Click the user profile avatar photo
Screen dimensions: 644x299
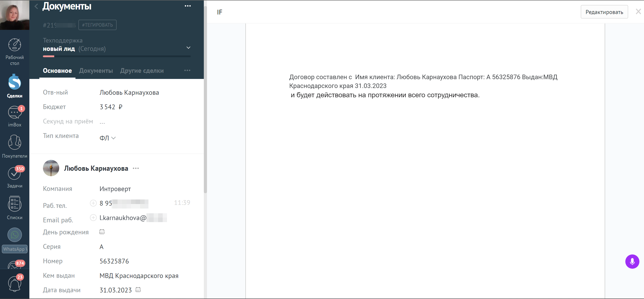[x=14, y=15]
